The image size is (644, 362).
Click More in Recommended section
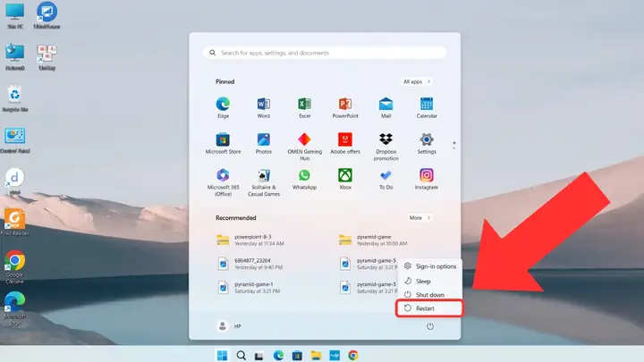[419, 217]
